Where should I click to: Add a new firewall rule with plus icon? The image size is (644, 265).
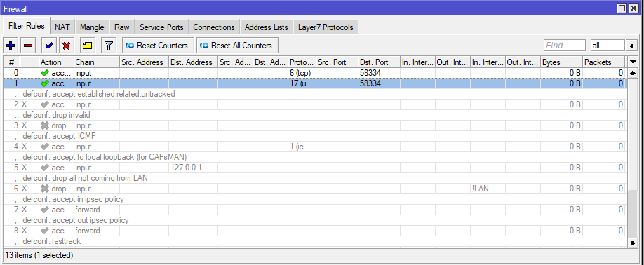(11, 46)
